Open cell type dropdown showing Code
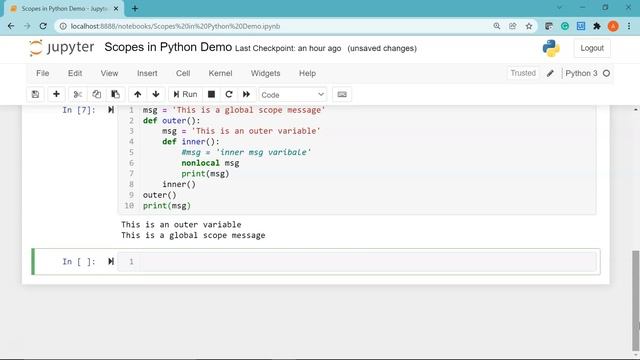 tap(293, 95)
